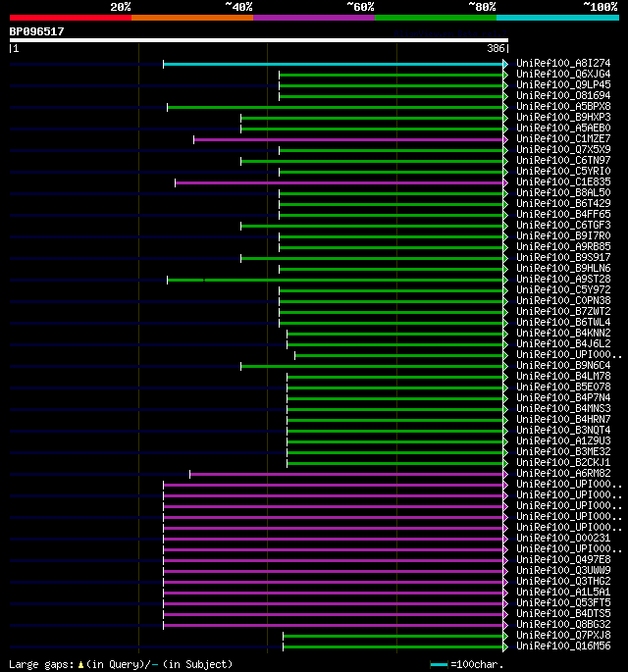Open hit UniRef100_Q9LP45

click(563, 84)
